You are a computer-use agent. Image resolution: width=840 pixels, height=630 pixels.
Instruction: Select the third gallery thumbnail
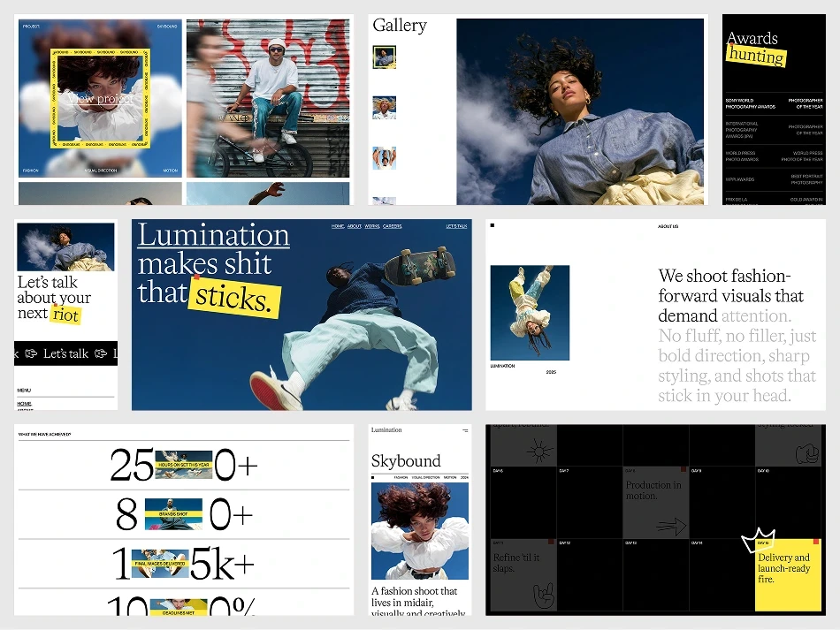(384, 158)
